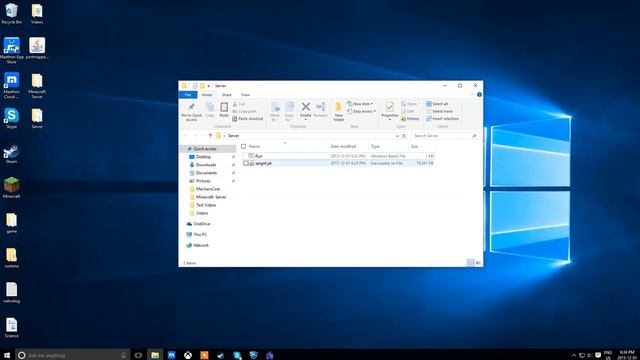Select the portmapper desktop icon

coord(37,48)
